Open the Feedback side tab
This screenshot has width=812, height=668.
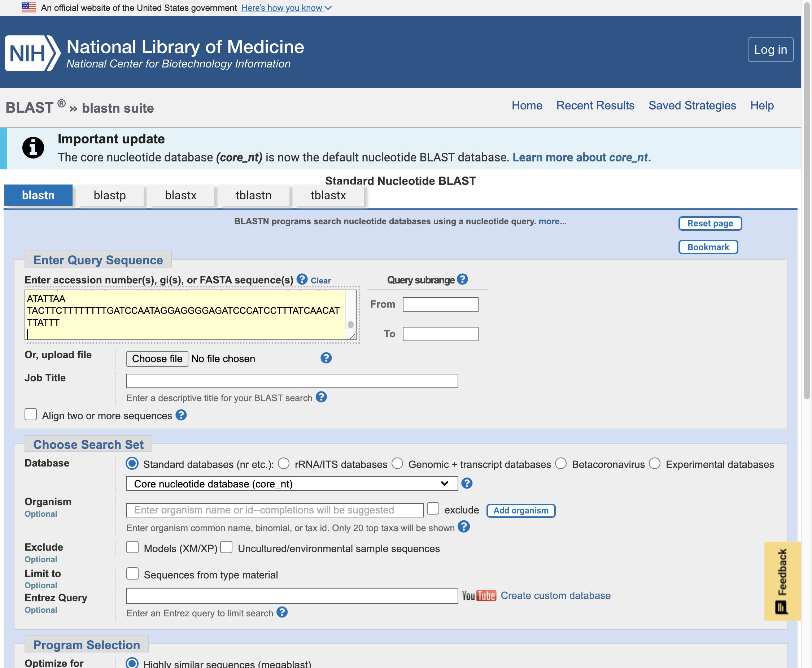pos(782,581)
